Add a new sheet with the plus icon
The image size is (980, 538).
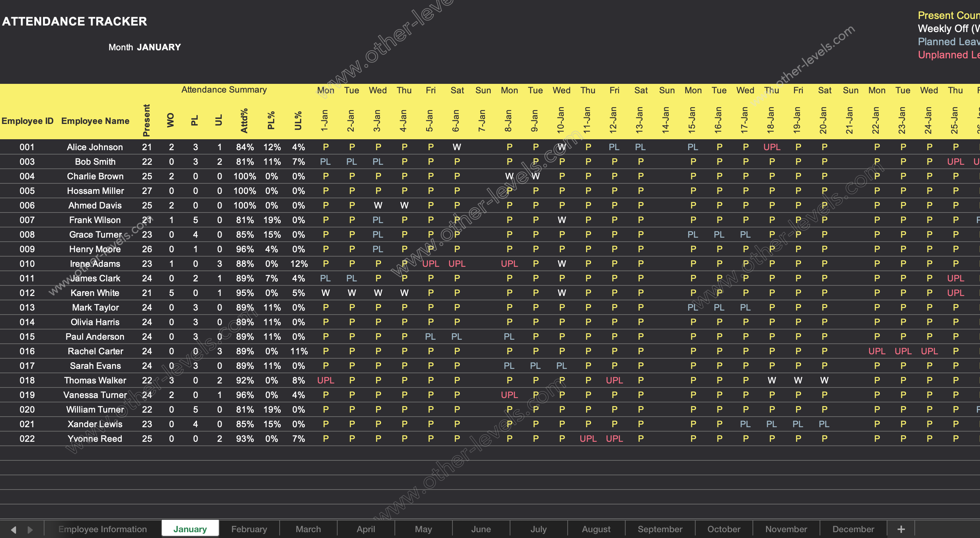click(x=901, y=529)
